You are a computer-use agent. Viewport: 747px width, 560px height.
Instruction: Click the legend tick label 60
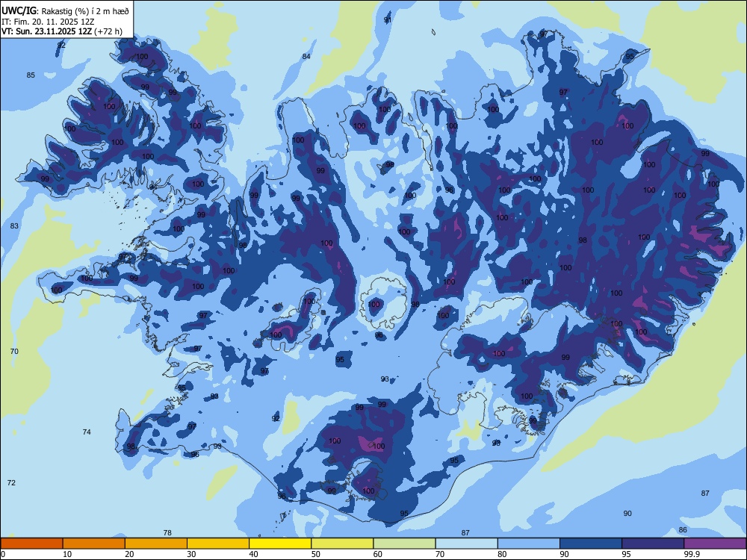pos(378,554)
